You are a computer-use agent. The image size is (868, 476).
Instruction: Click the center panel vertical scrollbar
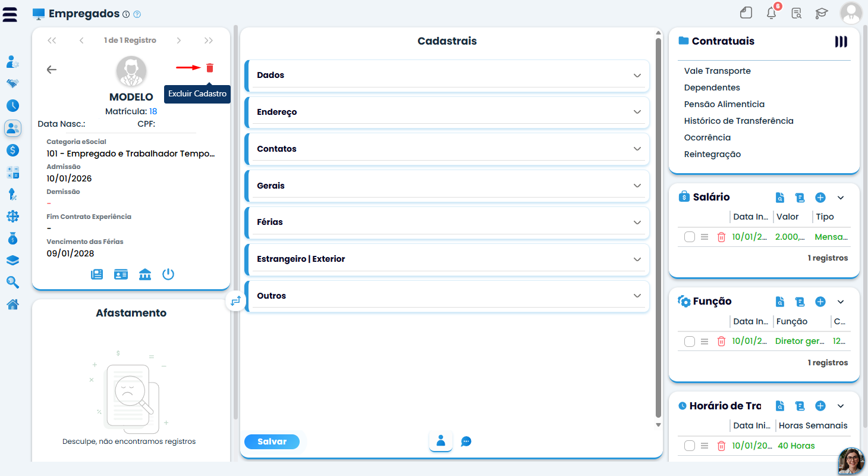click(658, 228)
